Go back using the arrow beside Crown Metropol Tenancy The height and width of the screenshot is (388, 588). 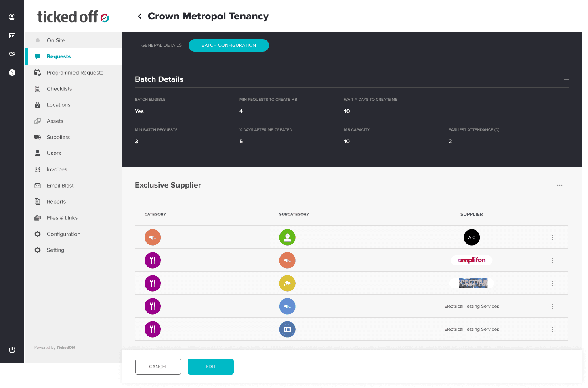[x=140, y=16]
